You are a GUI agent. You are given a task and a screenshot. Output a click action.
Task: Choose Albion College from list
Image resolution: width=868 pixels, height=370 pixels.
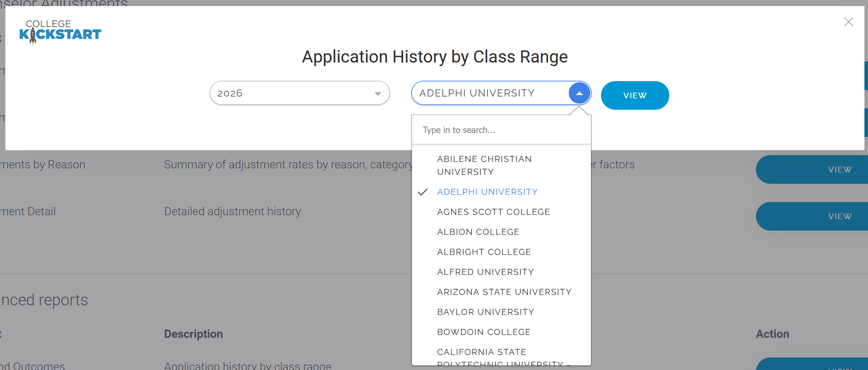pyautogui.click(x=501, y=232)
